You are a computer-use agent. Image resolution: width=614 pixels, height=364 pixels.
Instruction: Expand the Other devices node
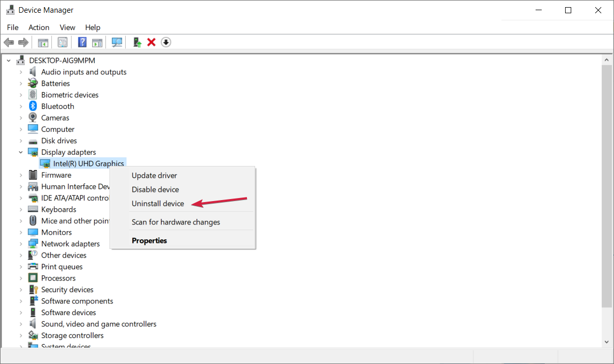pyautogui.click(x=21, y=255)
